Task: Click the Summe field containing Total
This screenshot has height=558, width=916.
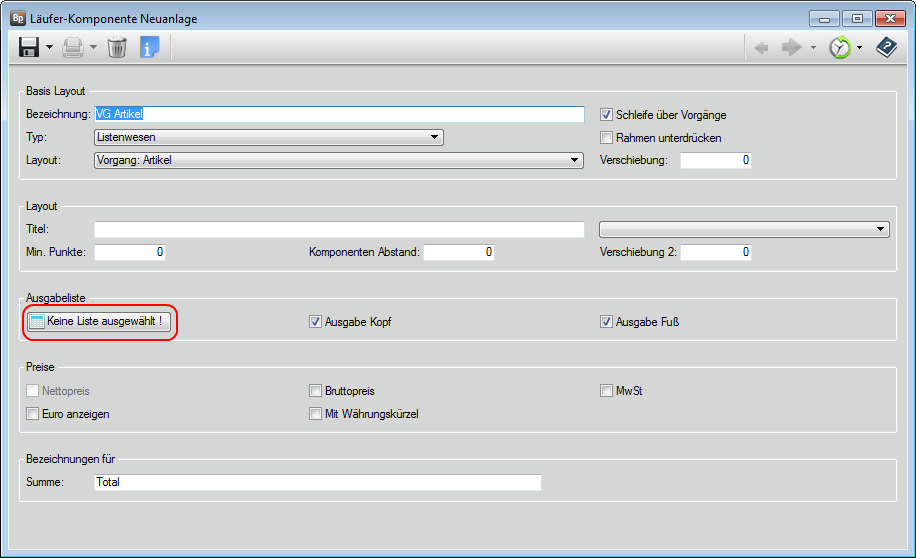Action: tap(318, 482)
